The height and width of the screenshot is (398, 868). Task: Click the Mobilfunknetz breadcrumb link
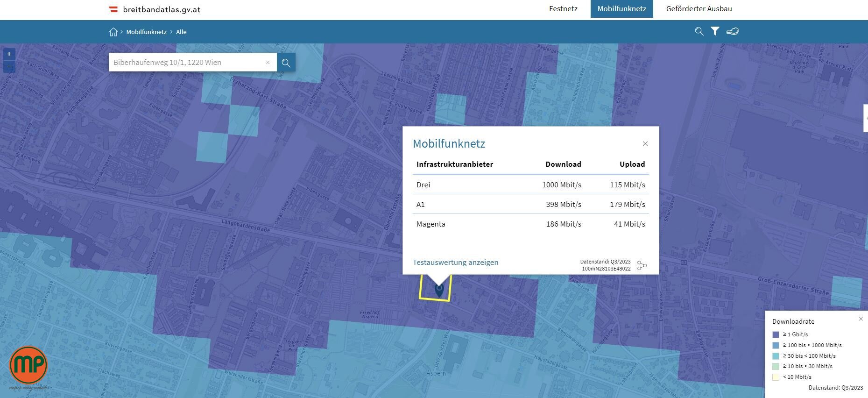pos(146,32)
